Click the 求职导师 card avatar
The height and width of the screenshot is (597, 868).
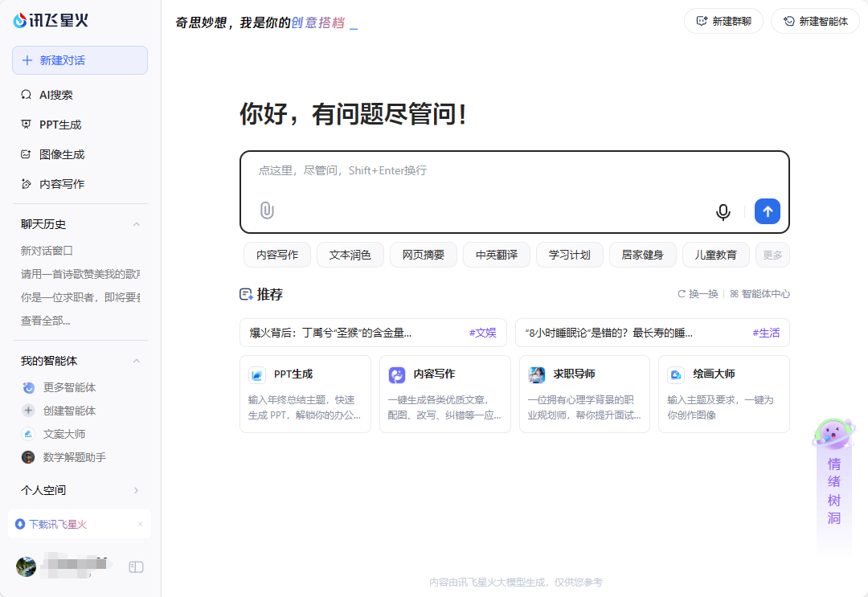(x=536, y=374)
